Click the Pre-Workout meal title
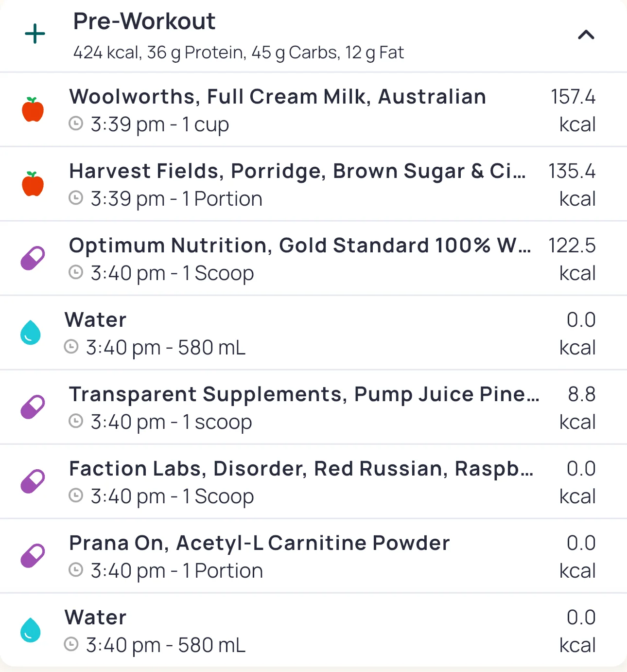The image size is (627, 672). [144, 21]
